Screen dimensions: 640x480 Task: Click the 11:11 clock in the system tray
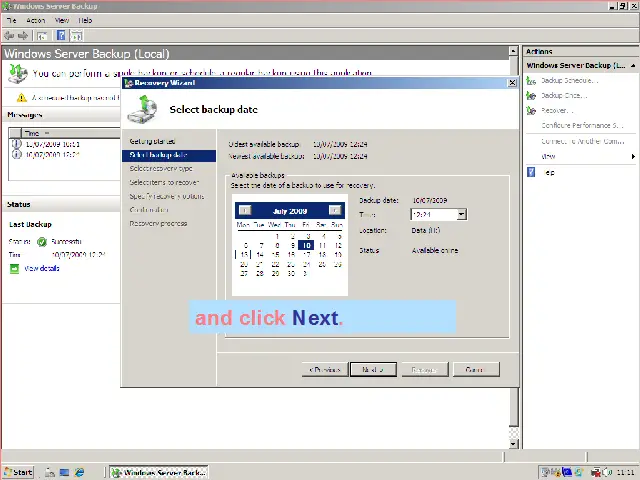tap(625, 472)
